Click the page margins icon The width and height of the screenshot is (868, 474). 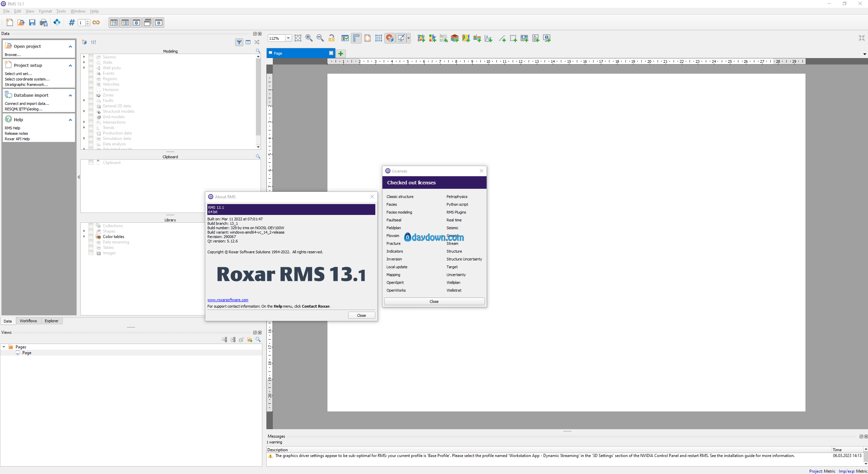tap(367, 38)
